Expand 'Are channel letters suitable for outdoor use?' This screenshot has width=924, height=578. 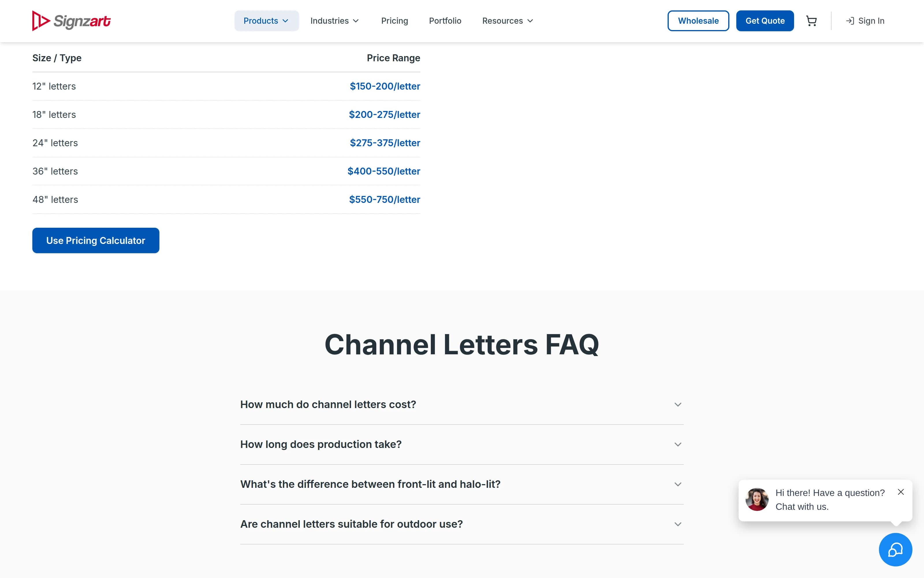point(462,524)
